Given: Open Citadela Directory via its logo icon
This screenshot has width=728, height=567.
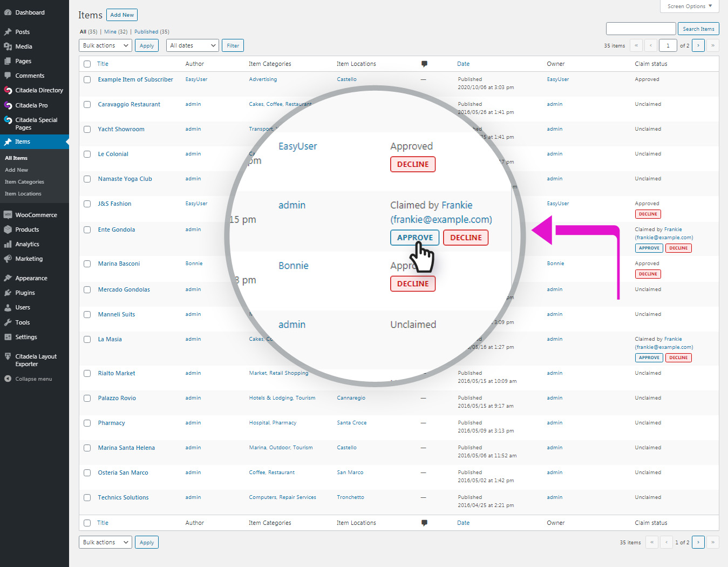Looking at the screenshot, I should pos(8,90).
